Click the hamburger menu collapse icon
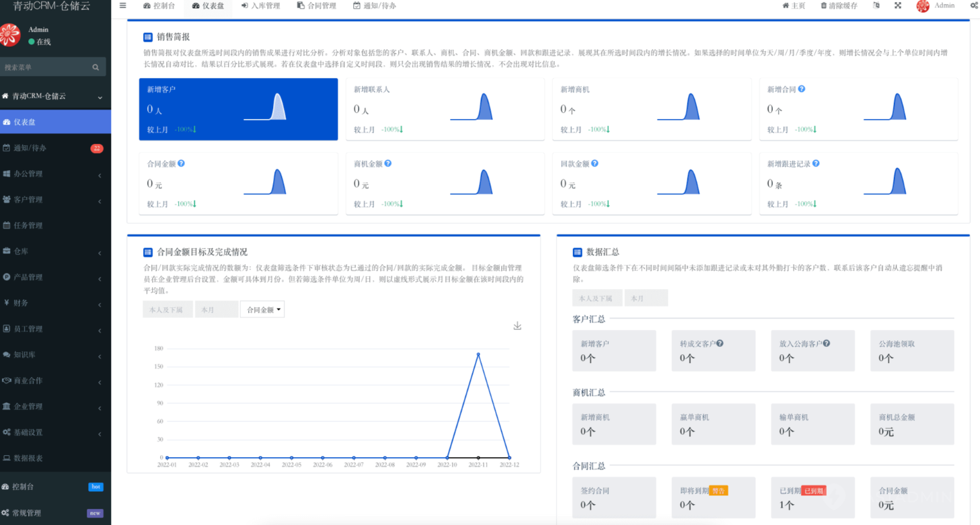980x525 pixels. pyautogui.click(x=122, y=6)
